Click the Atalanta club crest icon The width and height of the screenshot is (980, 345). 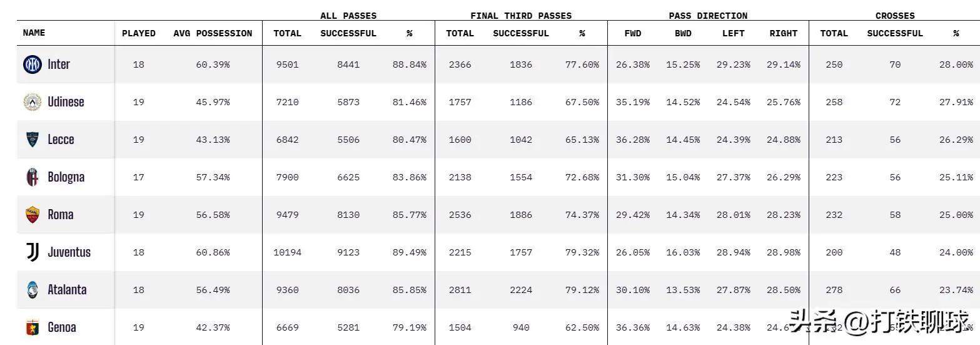click(x=33, y=290)
